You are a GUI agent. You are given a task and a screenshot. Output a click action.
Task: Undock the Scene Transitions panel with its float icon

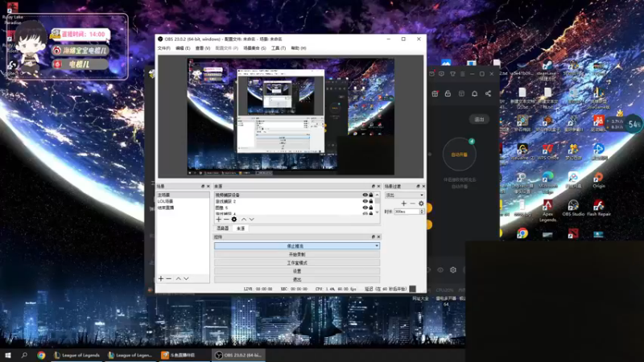[418, 187]
